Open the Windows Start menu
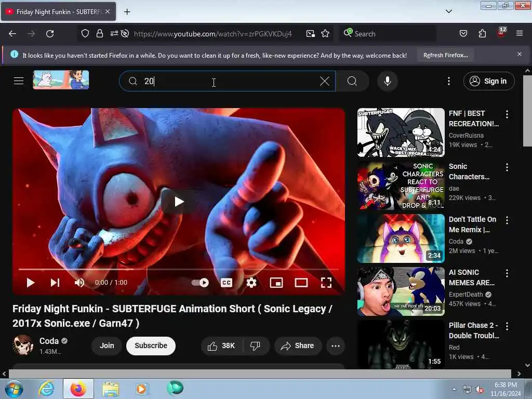532x399 pixels. coord(14,389)
